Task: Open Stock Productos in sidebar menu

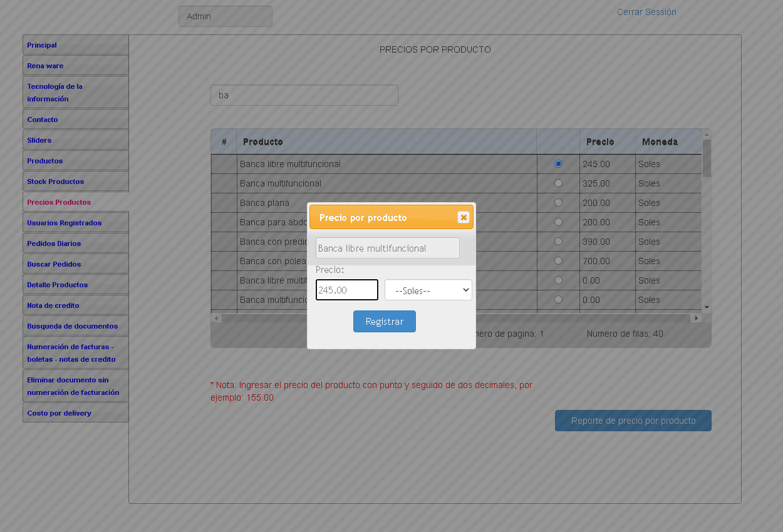Action: click(55, 182)
